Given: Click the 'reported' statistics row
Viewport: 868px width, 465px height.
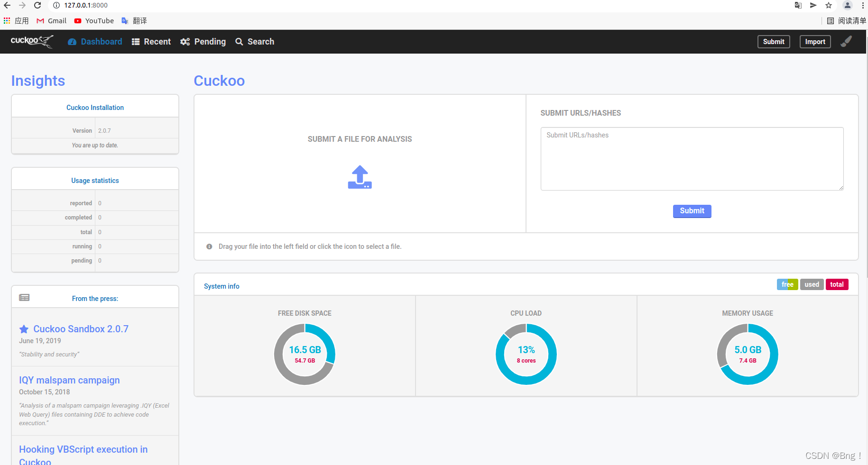Looking at the screenshot, I should [95, 203].
